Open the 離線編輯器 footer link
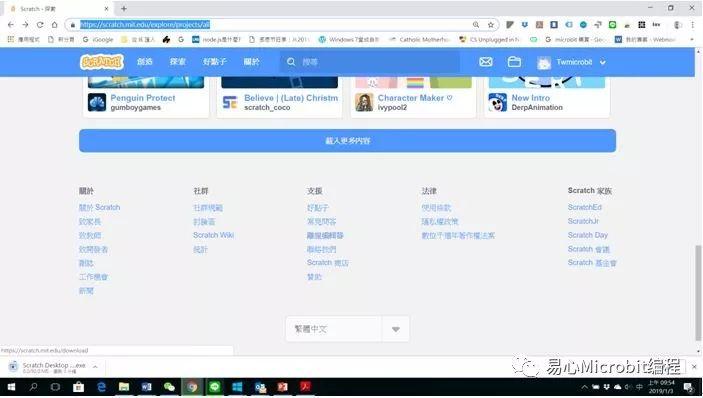703x398 pixels. tap(325, 235)
